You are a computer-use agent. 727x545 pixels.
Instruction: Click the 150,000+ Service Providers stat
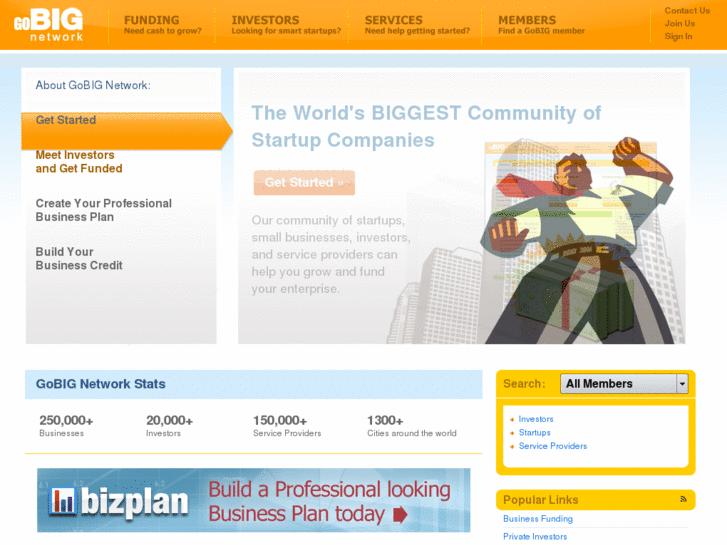click(287, 426)
